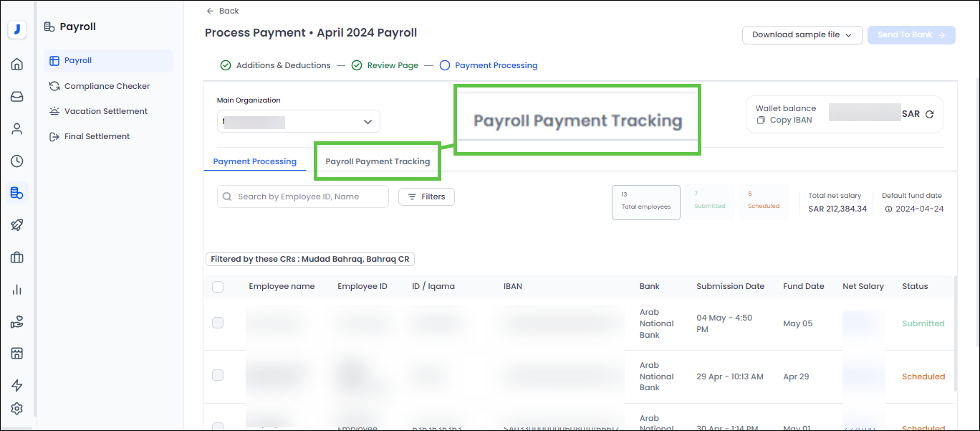Click the rocket icon in sidebar
The height and width of the screenshot is (431, 980).
pos(17,225)
